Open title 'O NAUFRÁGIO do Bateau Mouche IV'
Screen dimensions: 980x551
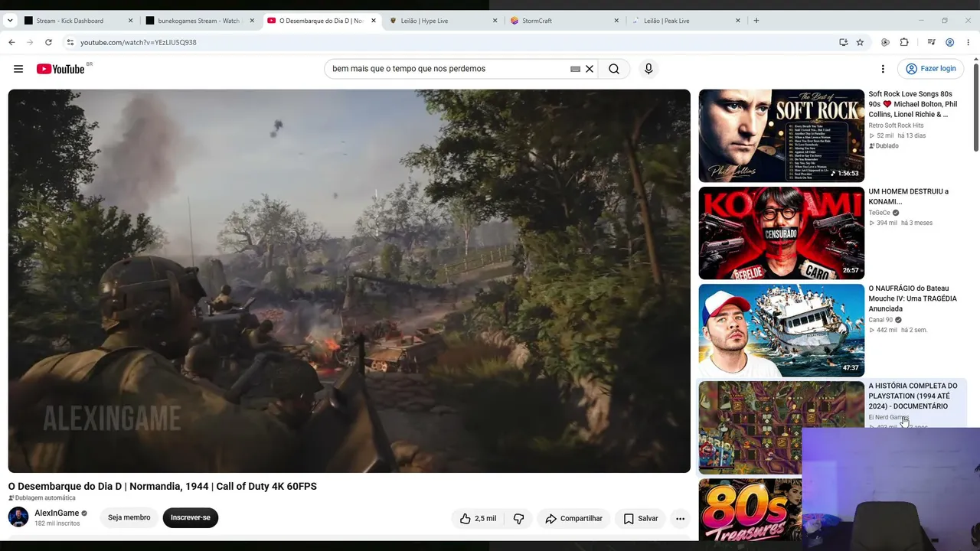click(913, 298)
